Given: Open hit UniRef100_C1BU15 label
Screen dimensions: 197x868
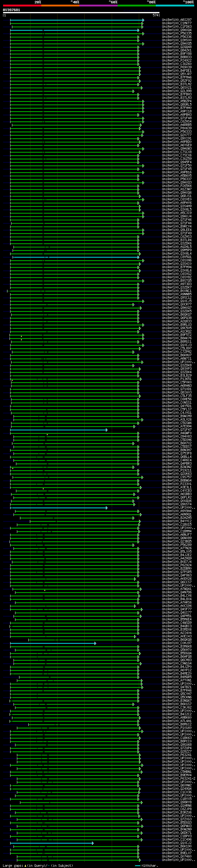Looking at the screenshot, I should 177,525.
